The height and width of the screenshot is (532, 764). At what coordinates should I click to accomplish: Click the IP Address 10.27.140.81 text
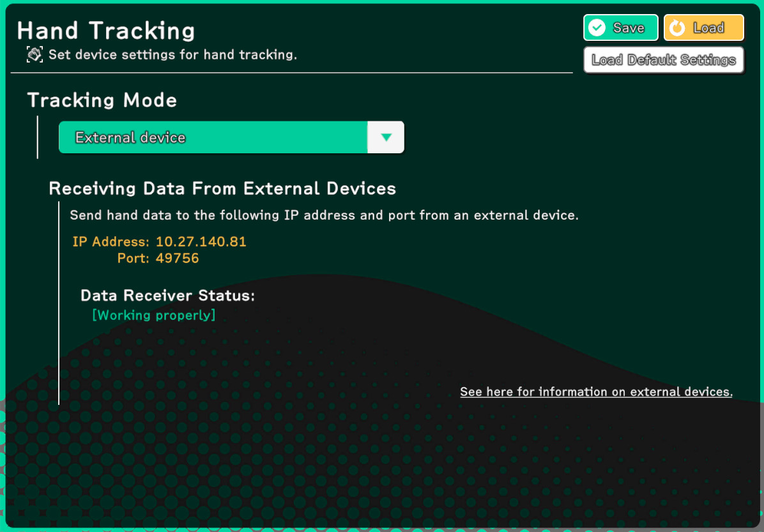click(x=201, y=241)
